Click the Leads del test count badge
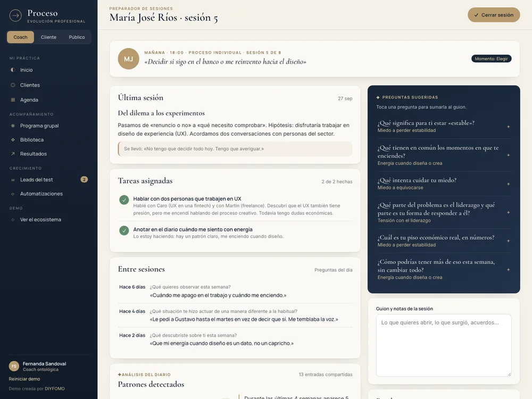The width and height of the screenshot is (532, 399). 84,179
